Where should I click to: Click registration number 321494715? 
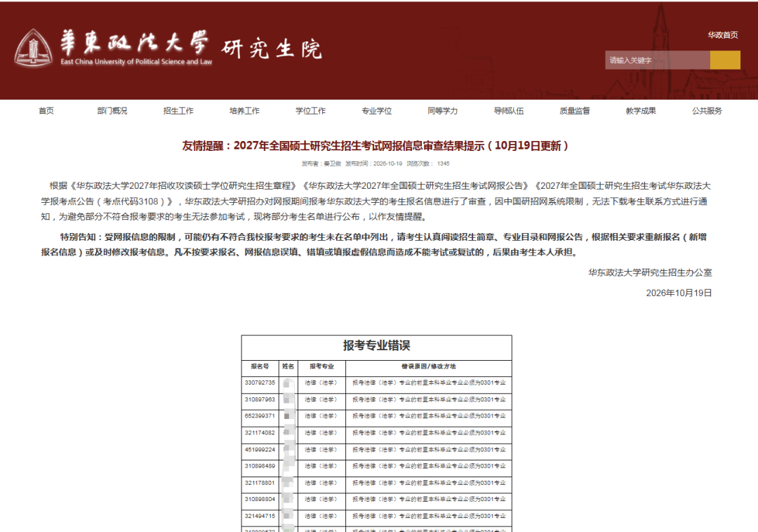(260, 517)
